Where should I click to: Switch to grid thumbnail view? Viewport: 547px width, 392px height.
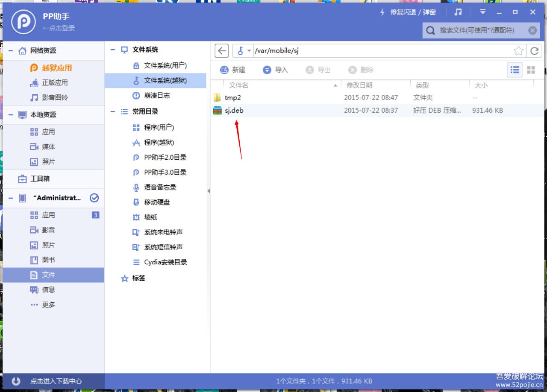[531, 70]
